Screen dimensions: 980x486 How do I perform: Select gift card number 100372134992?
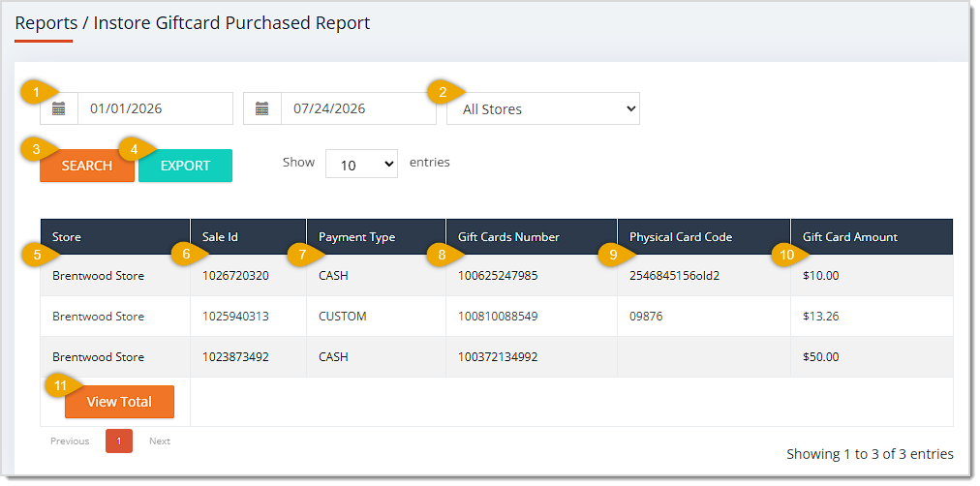click(498, 356)
